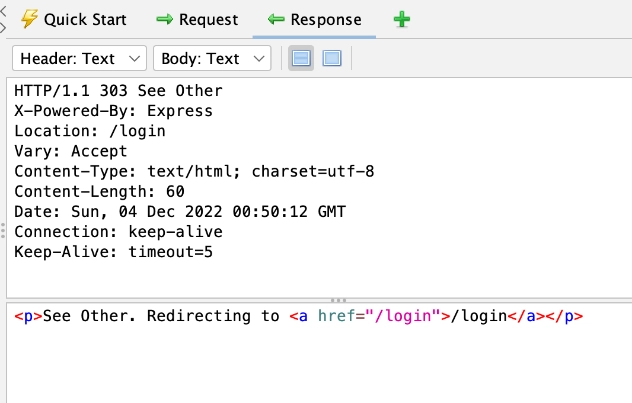Click the left-edge vertical divider grip
This screenshot has width=632, height=403.
point(3,231)
